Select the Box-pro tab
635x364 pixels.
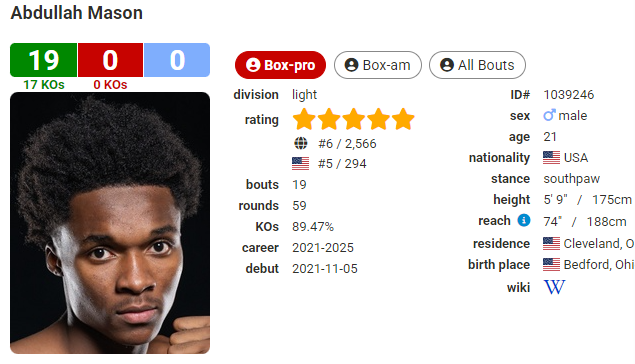280,65
